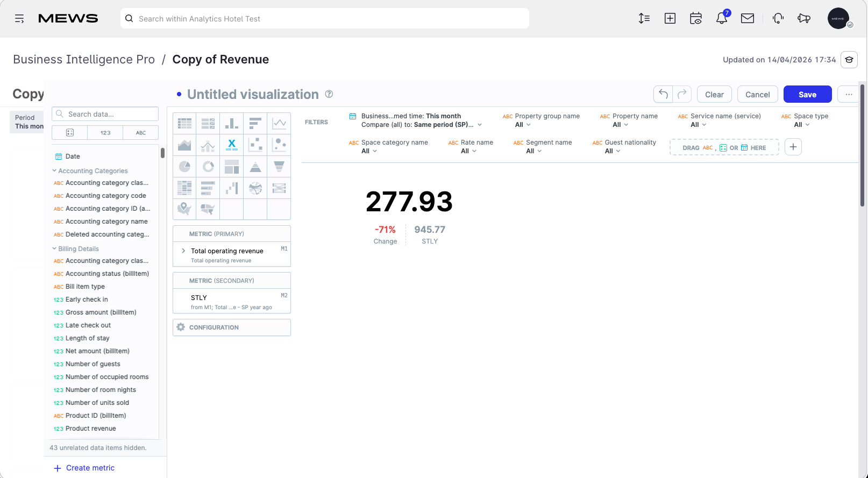Filter catalog to 123 numeric items
868x478 pixels.
[105, 133]
